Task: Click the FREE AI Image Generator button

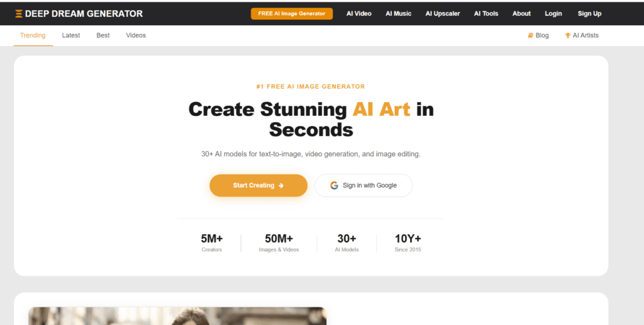Action: tap(291, 13)
